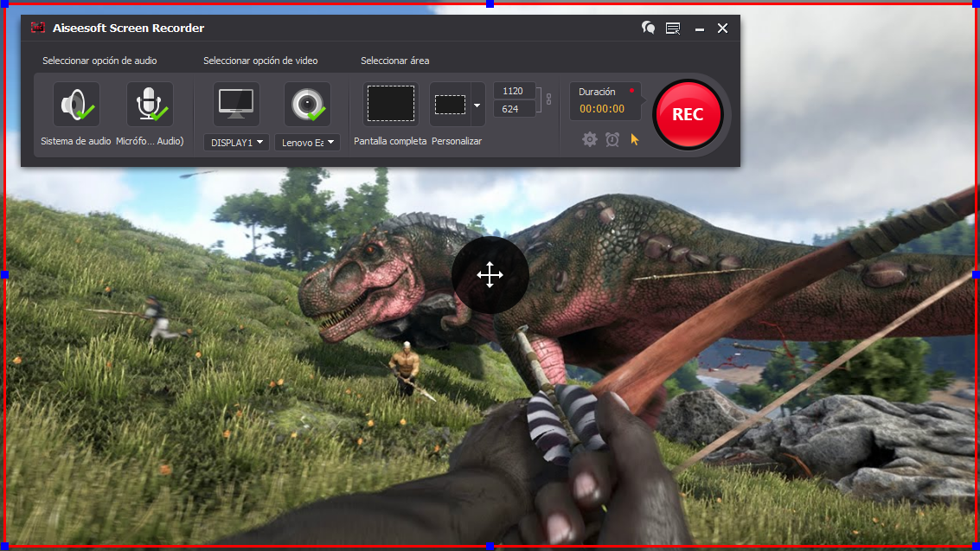Open the menu list icon in title bar
This screenshot has width=980, height=551.
pos(673,28)
